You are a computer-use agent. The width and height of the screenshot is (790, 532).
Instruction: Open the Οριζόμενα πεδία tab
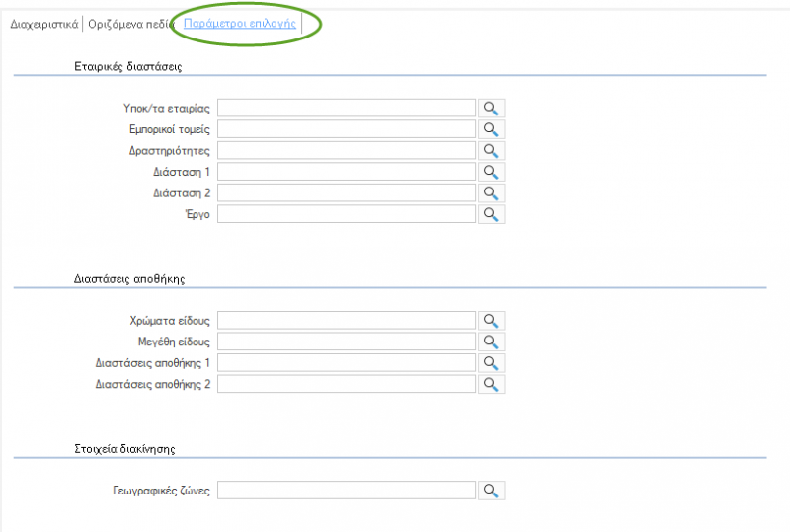click(130, 24)
